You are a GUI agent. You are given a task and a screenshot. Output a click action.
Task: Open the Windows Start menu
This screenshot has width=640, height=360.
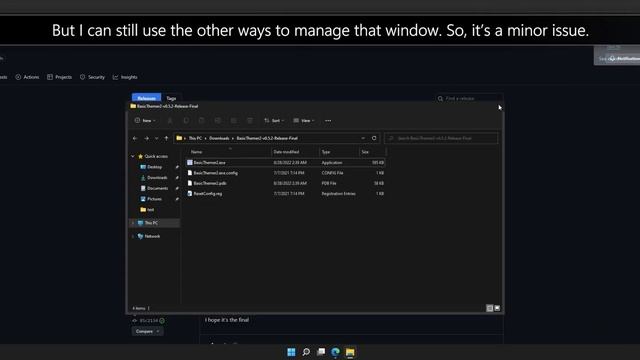(291, 352)
